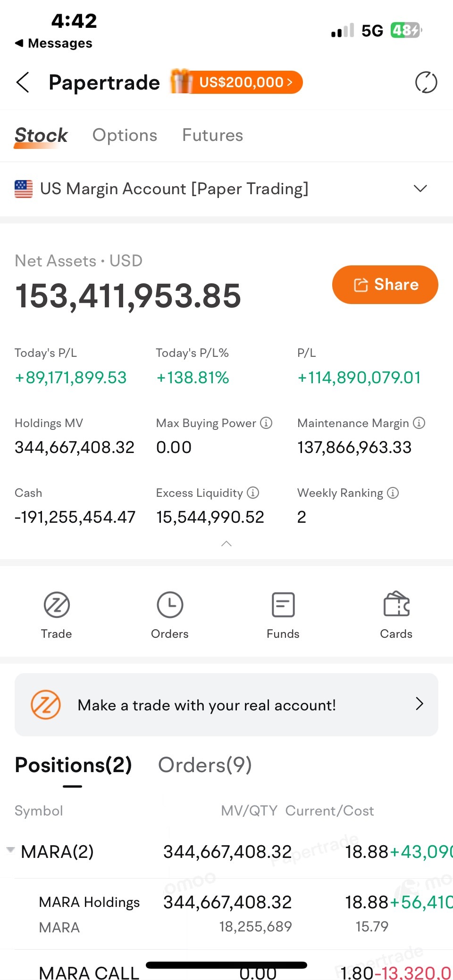Collapse the MARA(2) position group
453x980 pixels.
(x=10, y=850)
